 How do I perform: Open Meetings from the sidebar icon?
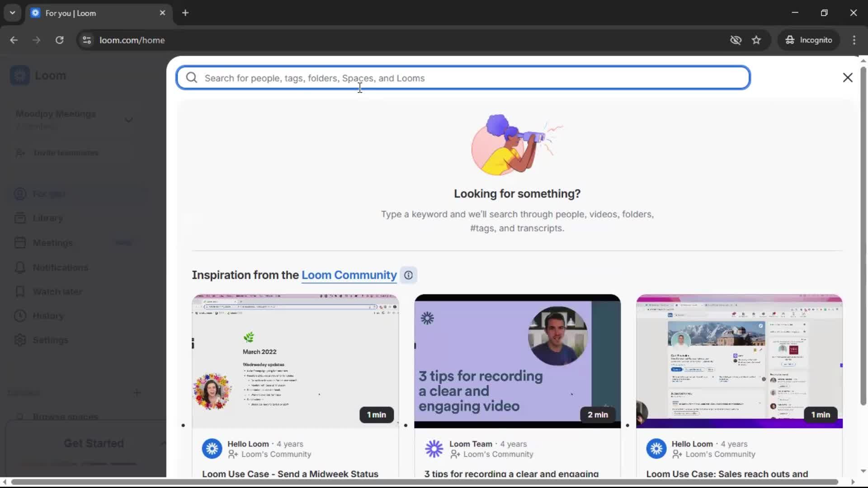tap(20, 243)
